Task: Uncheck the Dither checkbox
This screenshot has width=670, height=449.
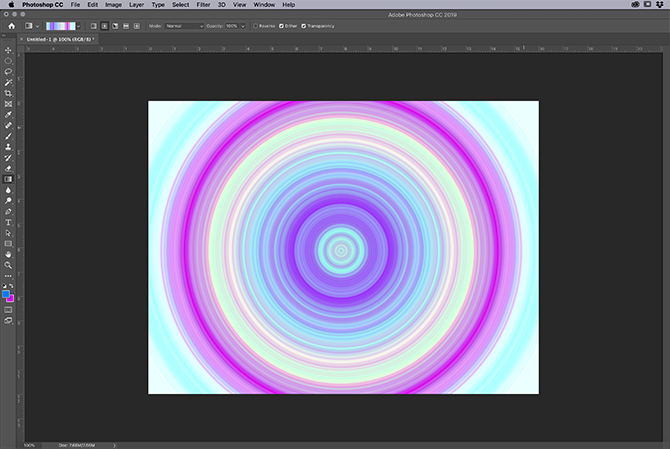Action: pos(283,26)
